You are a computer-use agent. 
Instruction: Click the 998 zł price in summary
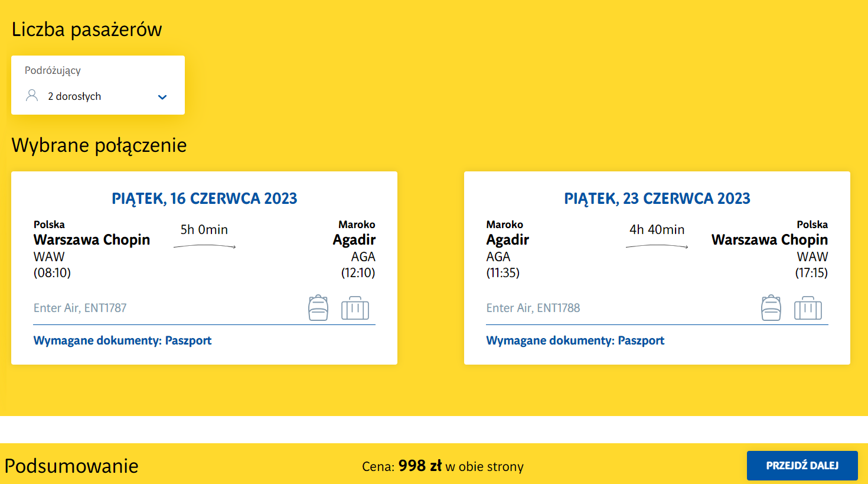(420, 466)
